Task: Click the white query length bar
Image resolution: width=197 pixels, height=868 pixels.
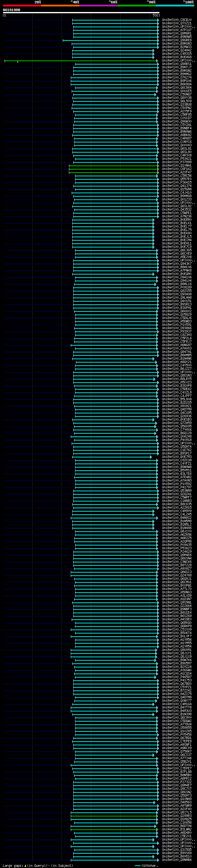Action: (81, 12)
